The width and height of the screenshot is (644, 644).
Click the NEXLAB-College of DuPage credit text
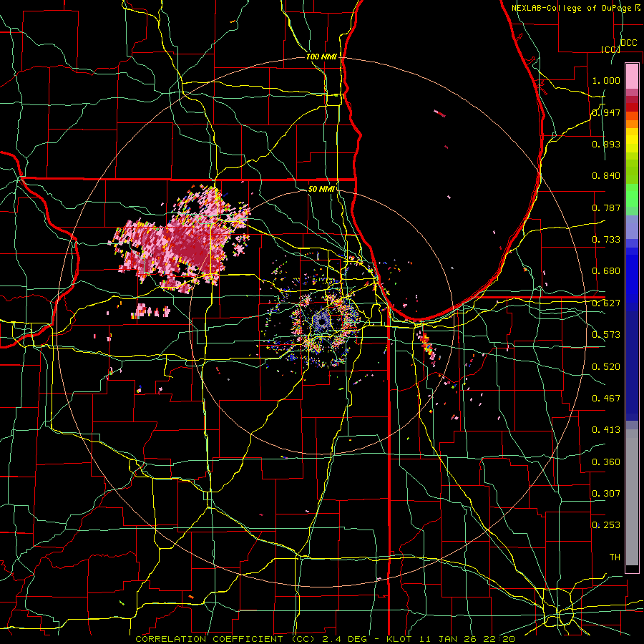pos(576,8)
